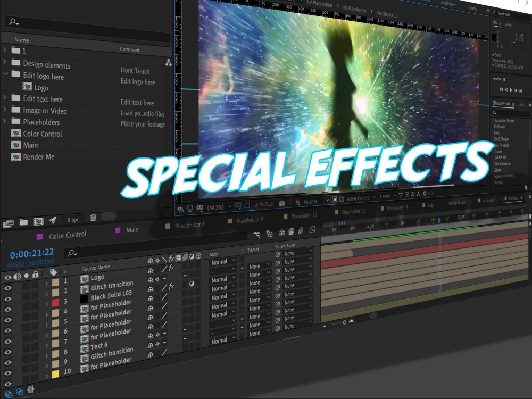Switch to the Placeholder 10 timeline tab
This screenshot has height=399, width=532.
(304, 215)
